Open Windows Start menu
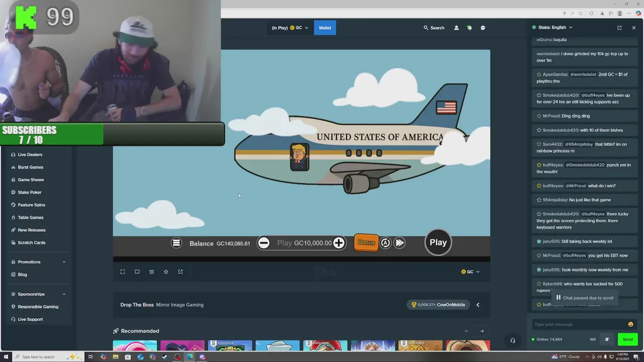644x362 pixels. [6, 357]
